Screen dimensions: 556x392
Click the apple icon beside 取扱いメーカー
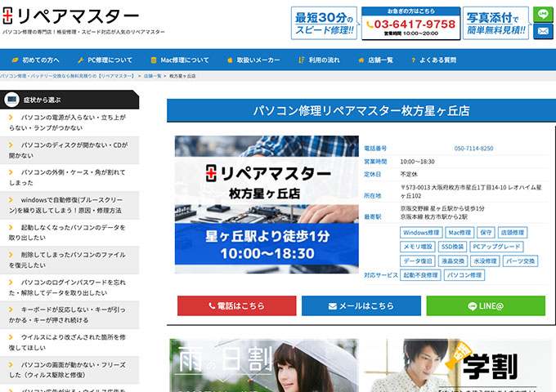point(230,60)
